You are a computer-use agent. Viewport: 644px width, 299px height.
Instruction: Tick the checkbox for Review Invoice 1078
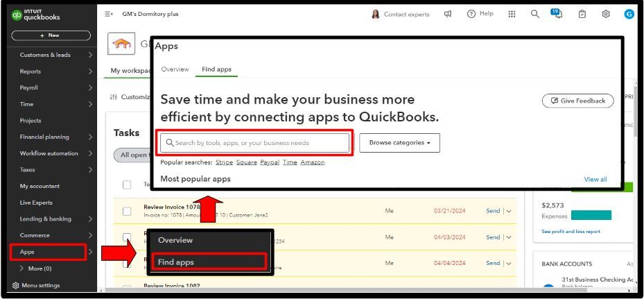127,211
